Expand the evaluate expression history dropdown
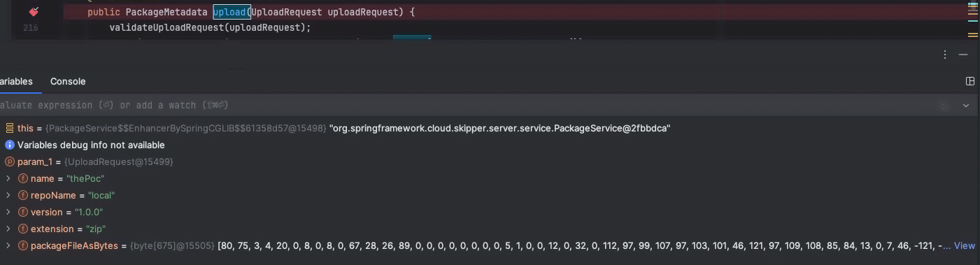 point(966,105)
